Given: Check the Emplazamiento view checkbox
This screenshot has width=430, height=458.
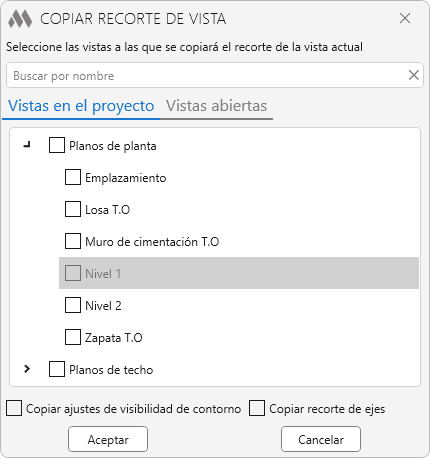Looking at the screenshot, I should tap(73, 177).
